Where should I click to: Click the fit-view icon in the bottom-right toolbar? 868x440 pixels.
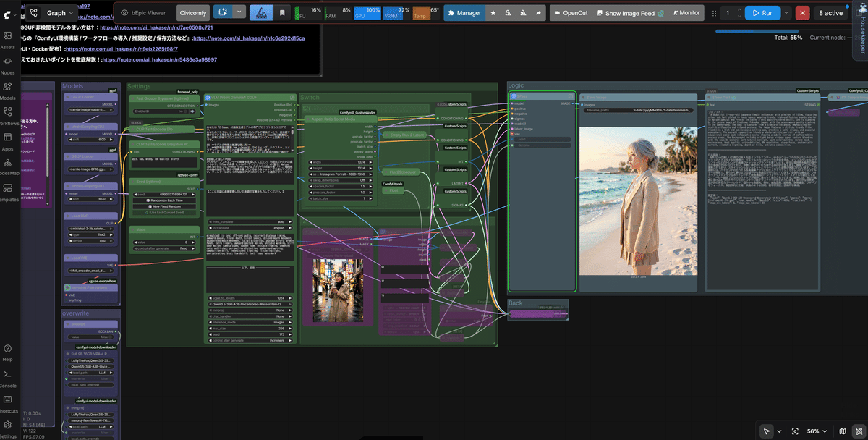point(796,431)
